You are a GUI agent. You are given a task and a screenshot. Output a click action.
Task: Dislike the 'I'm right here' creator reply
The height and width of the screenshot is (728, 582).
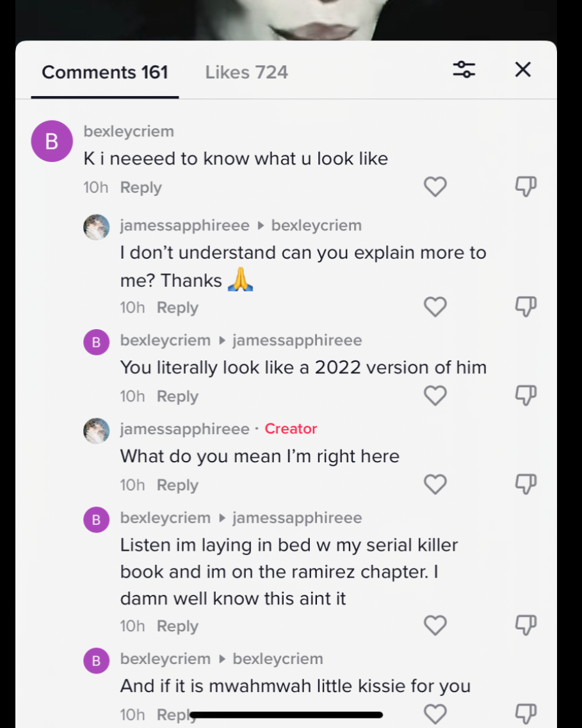coord(526,484)
